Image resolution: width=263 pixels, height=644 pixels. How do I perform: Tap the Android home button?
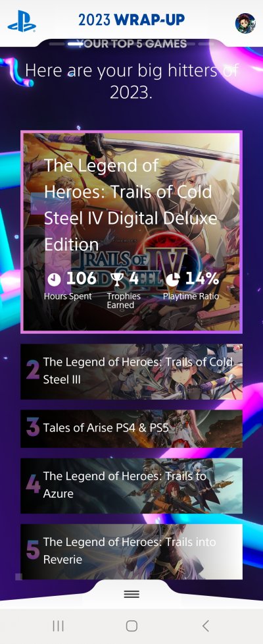coord(131,626)
